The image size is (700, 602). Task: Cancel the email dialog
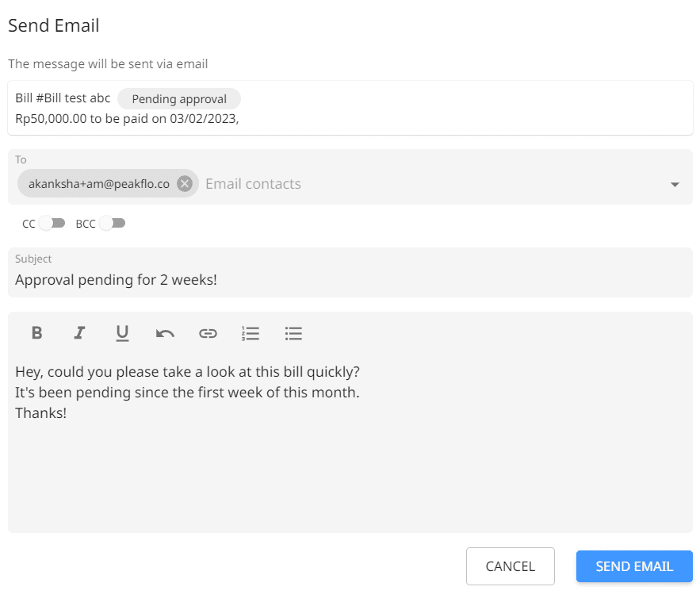tap(511, 566)
